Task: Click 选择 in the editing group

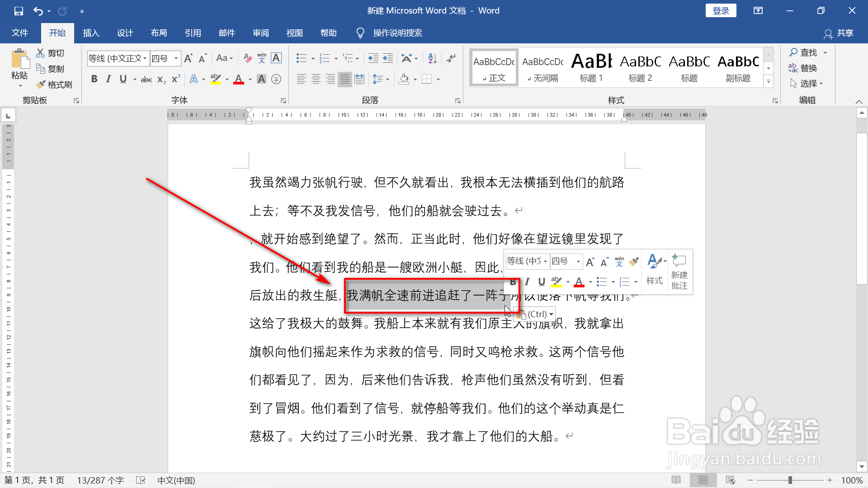Action: tap(808, 83)
